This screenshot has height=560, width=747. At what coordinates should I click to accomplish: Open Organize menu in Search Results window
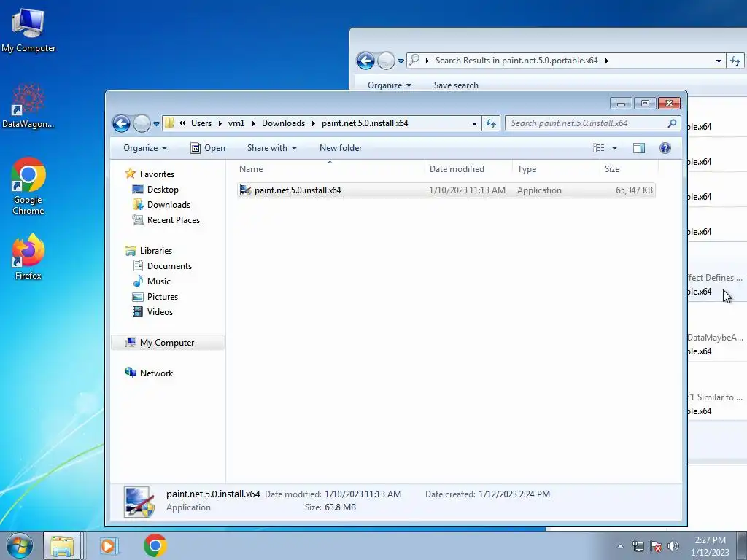[390, 85]
